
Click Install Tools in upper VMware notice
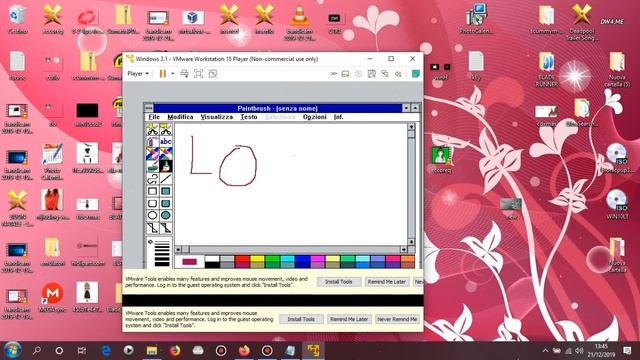338,282
